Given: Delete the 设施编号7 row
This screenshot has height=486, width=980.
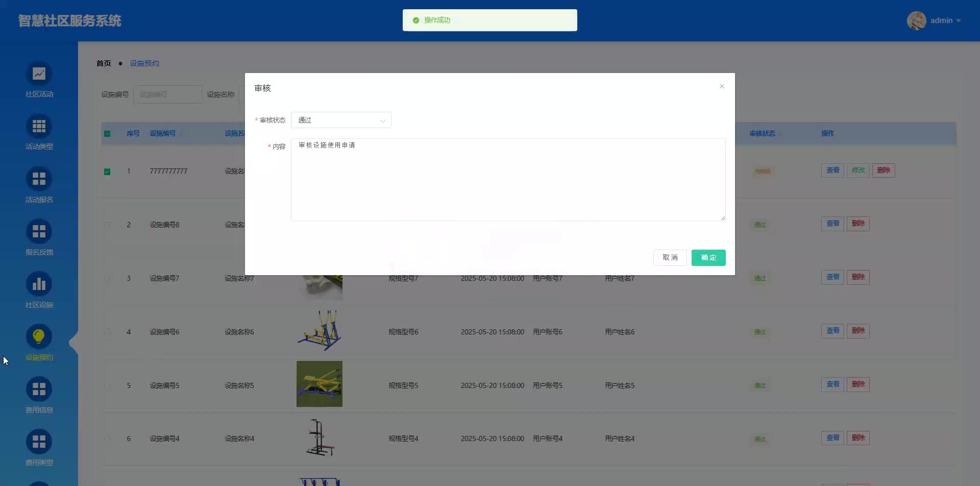Looking at the screenshot, I should [x=858, y=277].
